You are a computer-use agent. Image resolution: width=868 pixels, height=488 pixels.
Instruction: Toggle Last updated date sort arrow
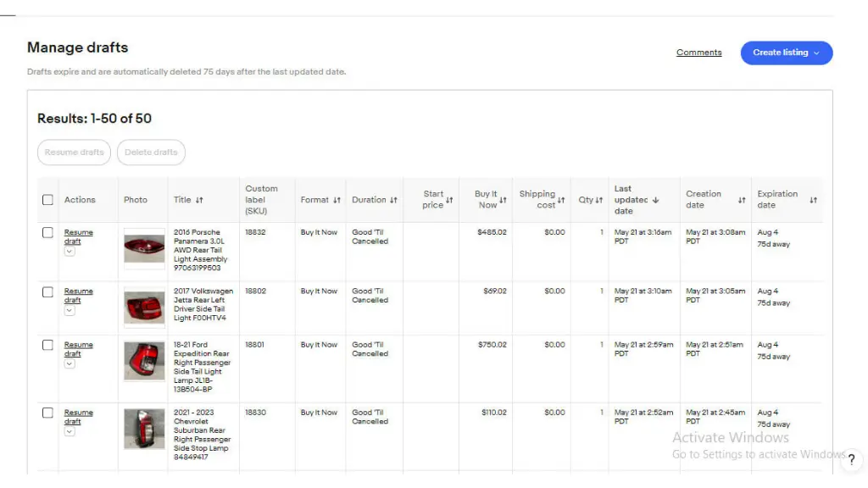(x=656, y=200)
